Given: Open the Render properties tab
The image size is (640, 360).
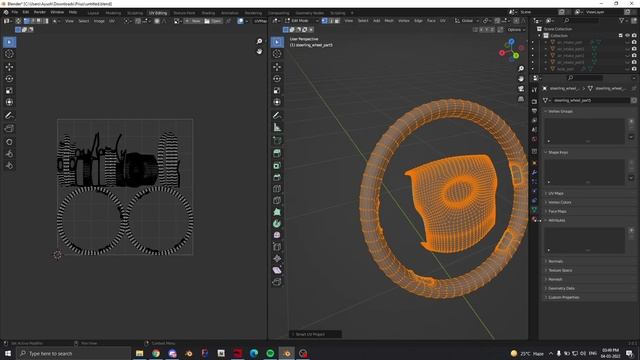Looking at the screenshot, I should (x=534, y=101).
